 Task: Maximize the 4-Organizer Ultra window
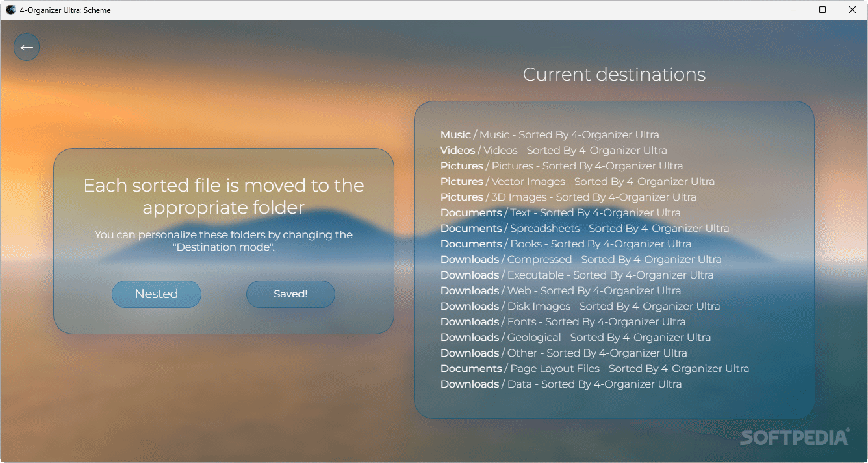[823, 10]
